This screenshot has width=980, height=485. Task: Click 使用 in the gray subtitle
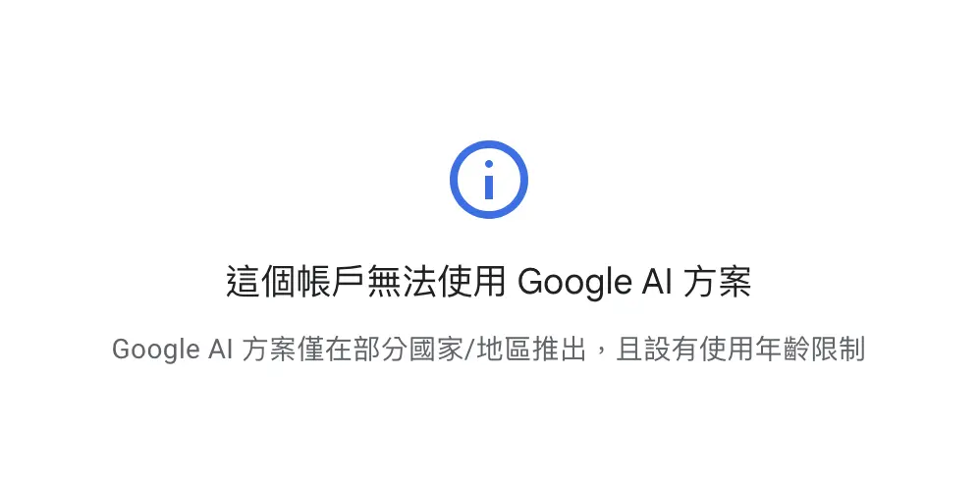[727, 349]
